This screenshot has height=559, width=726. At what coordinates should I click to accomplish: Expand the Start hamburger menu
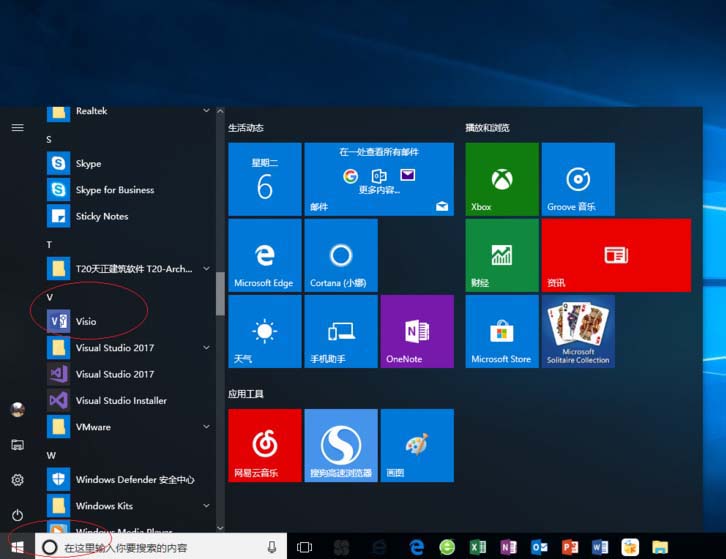pyautogui.click(x=18, y=127)
